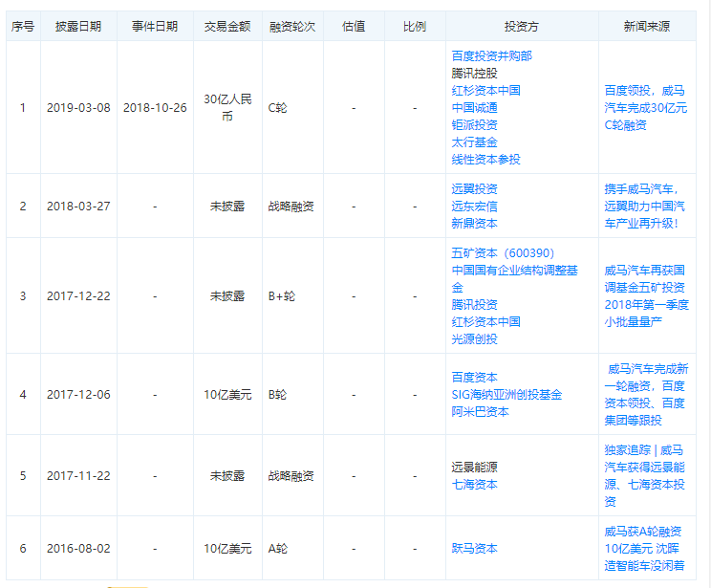The width and height of the screenshot is (711, 588).
Task: Select the disclosure date 2017-11-22
Action: [78, 475]
